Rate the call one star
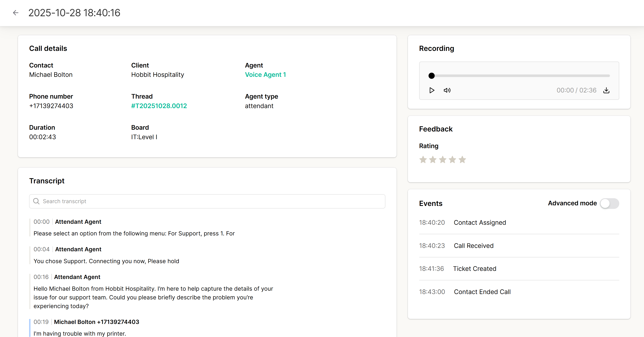 (423, 160)
